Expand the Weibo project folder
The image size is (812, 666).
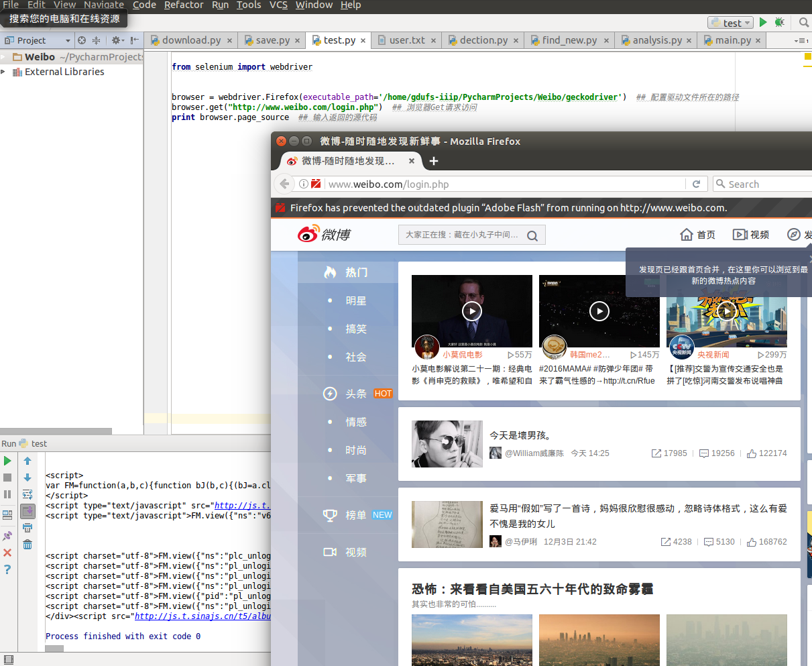tap(3, 57)
